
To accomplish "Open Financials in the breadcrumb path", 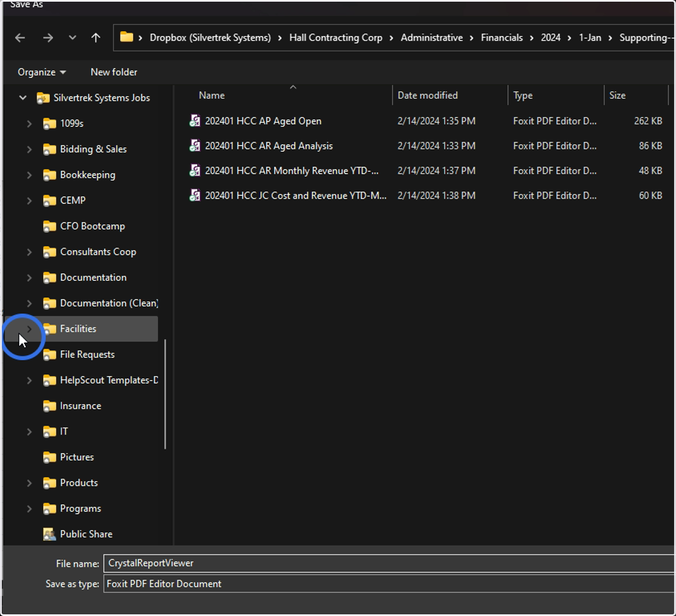I will [x=501, y=38].
